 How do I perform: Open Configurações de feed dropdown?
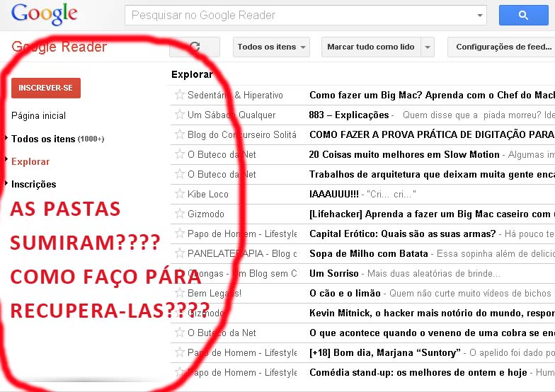[x=503, y=47]
